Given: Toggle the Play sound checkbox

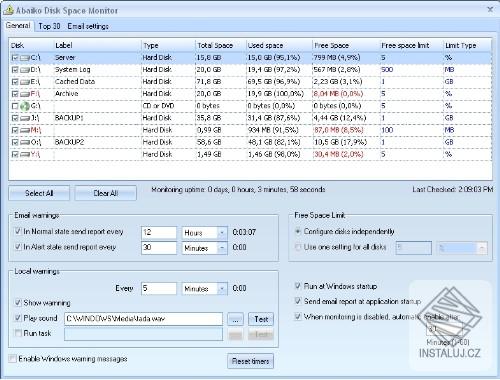Looking at the screenshot, I should pos(18,318).
